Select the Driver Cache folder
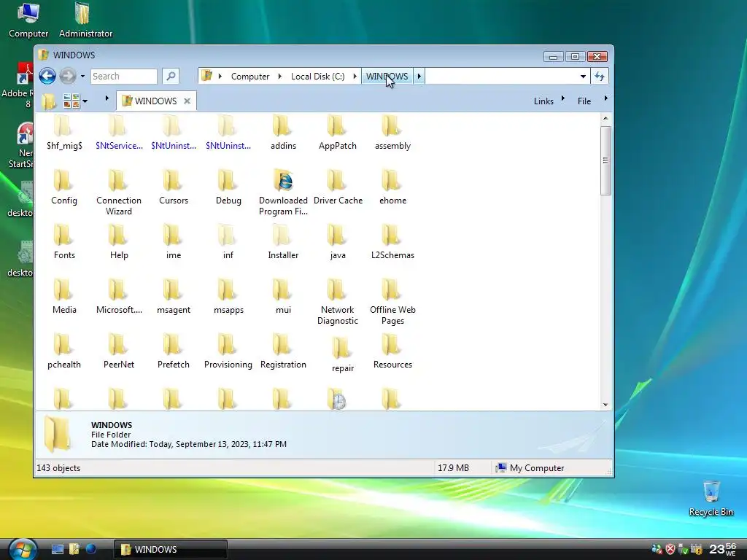The width and height of the screenshot is (747, 560). pos(338,187)
